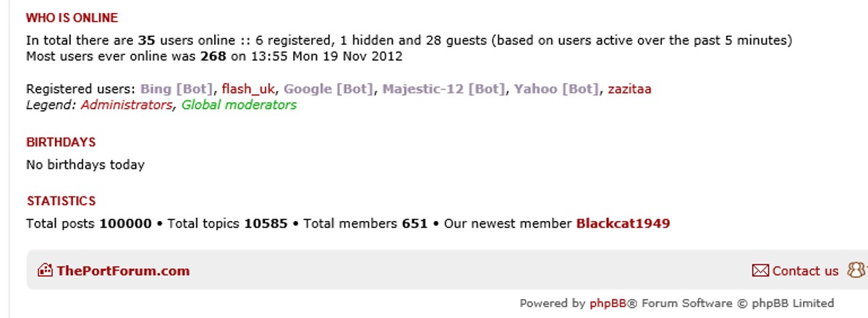The height and width of the screenshot is (318, 868).
Task: Open flash_uk user profile
Action: tap(248, 89)
